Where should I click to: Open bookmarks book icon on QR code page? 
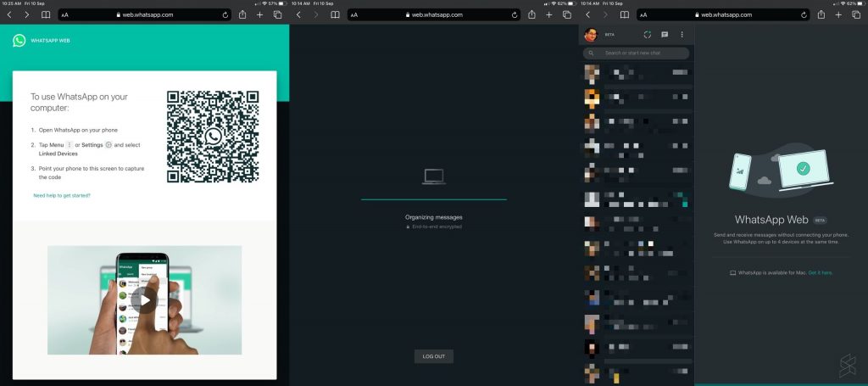(x=45, y=15)
